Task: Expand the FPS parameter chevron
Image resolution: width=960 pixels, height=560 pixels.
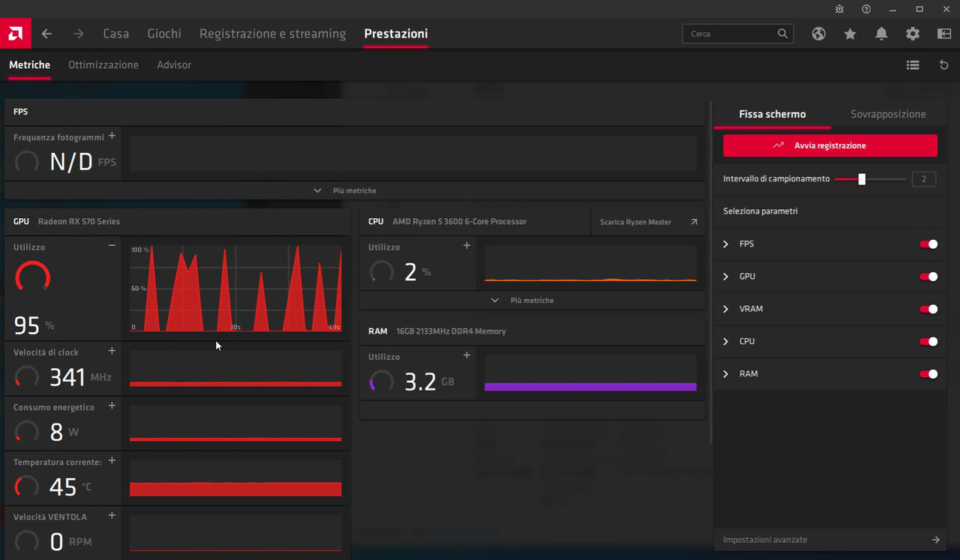Action: pyautogui.click(x=726, y=244)
